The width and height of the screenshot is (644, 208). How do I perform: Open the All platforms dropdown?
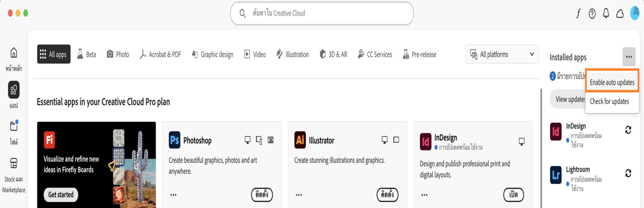coord(501,54)
